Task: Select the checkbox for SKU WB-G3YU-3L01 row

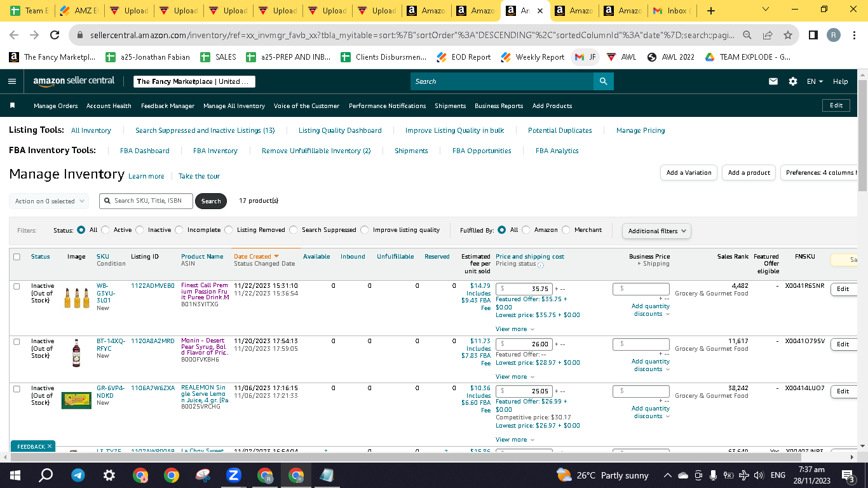Action: pos(17,287)
